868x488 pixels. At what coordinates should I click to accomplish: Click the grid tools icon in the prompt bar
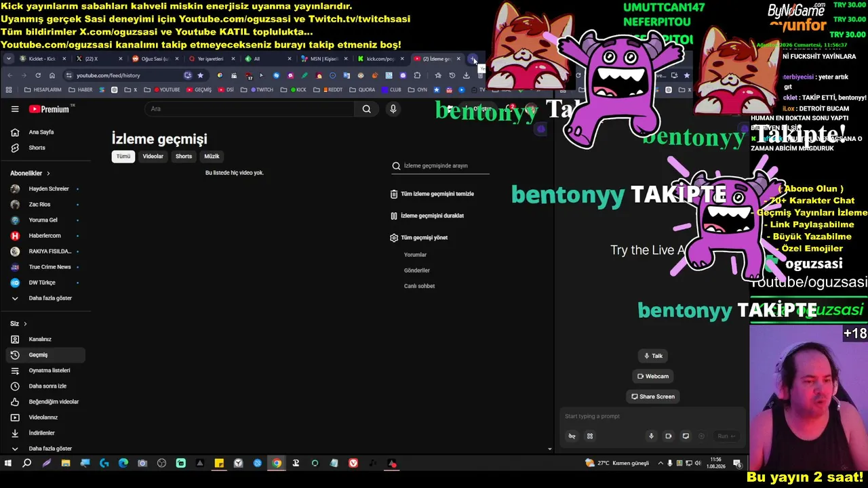tap(590, 436)
